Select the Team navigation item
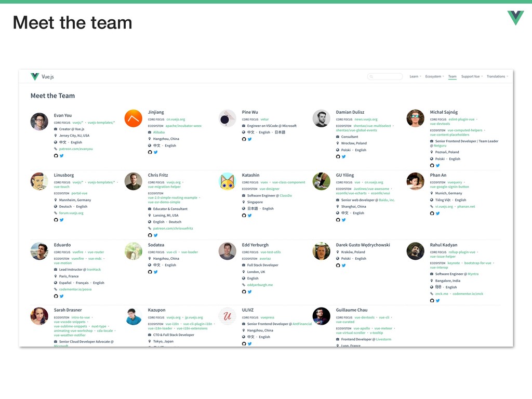 (x=453, y=77)
